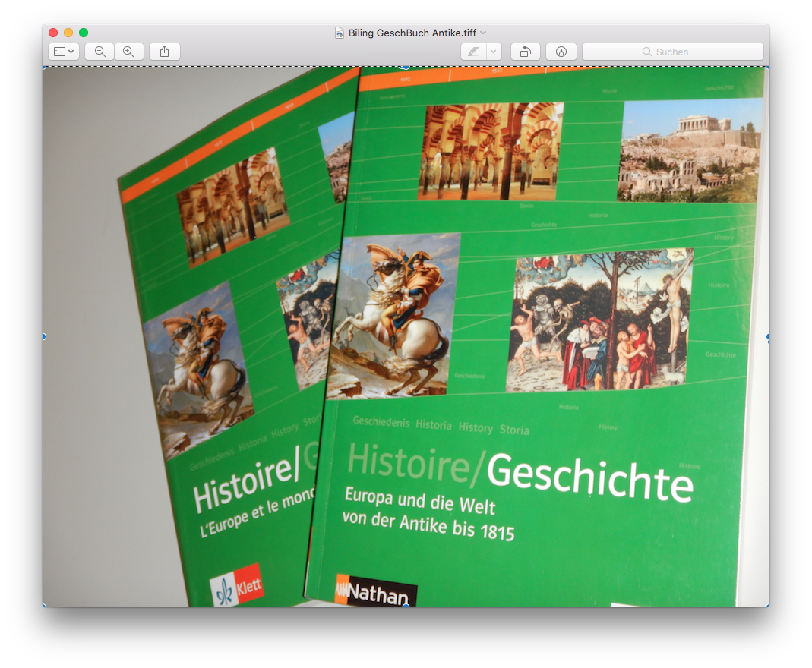Click the bottom center selection handle
The image size is (812, 668).
tap(406, 606)
